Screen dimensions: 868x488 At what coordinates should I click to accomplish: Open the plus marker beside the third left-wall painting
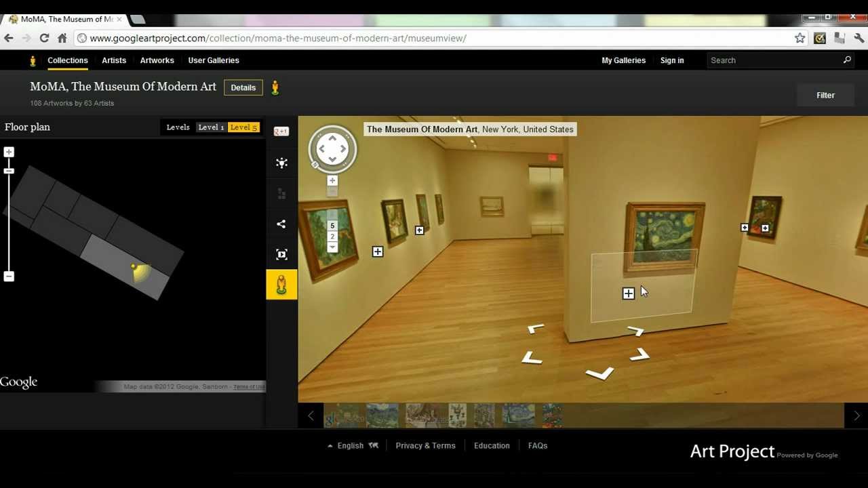pyautogui.click(x=420, y=231)
